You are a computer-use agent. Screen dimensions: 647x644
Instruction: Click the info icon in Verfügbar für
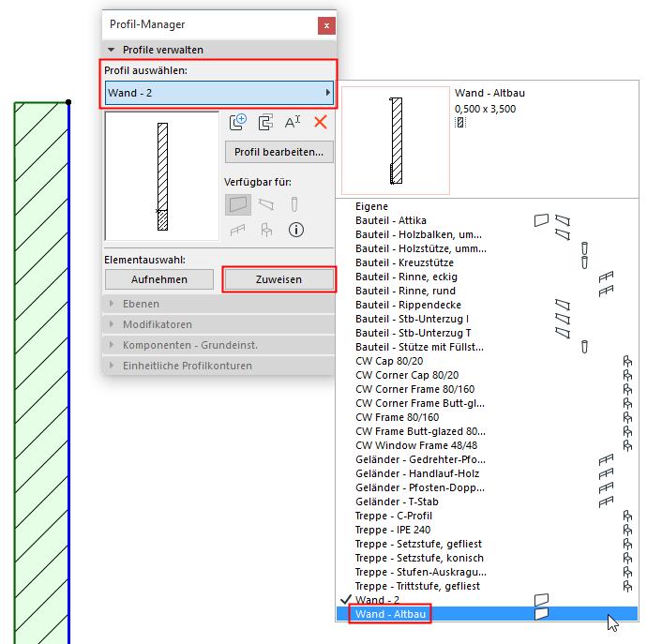pyautogui.click(x=296, y=230)
